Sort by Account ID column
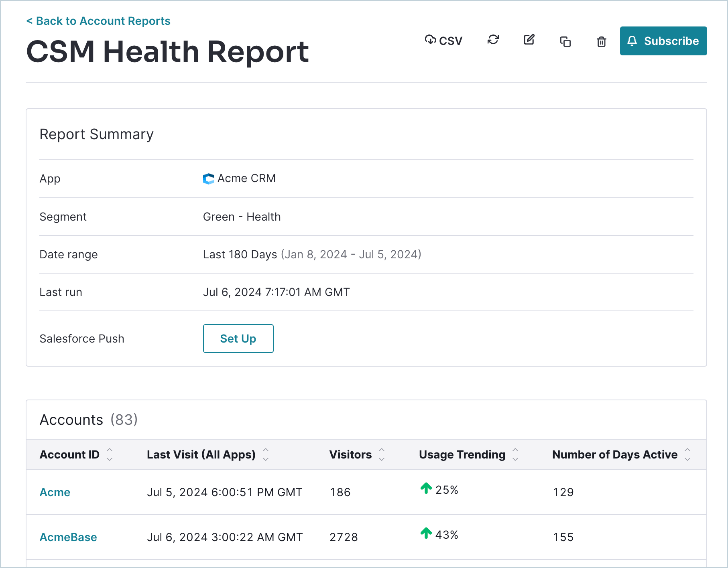 [110, 454]
